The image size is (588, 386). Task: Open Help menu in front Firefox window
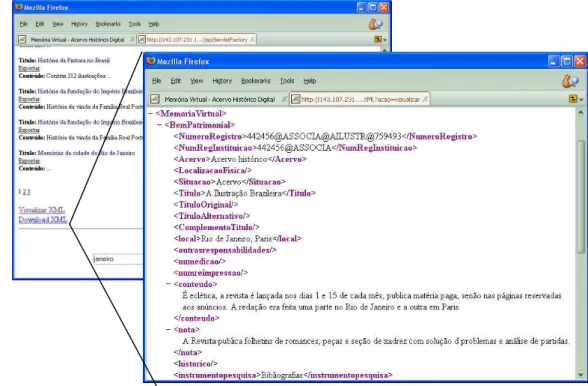(x=310, y=81)
